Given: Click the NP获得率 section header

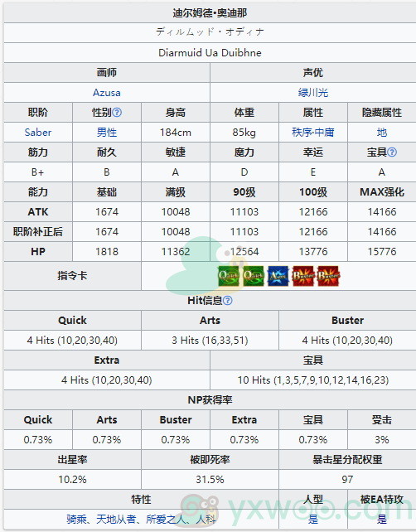Looking at the screenshot, I should click(210, 400).
